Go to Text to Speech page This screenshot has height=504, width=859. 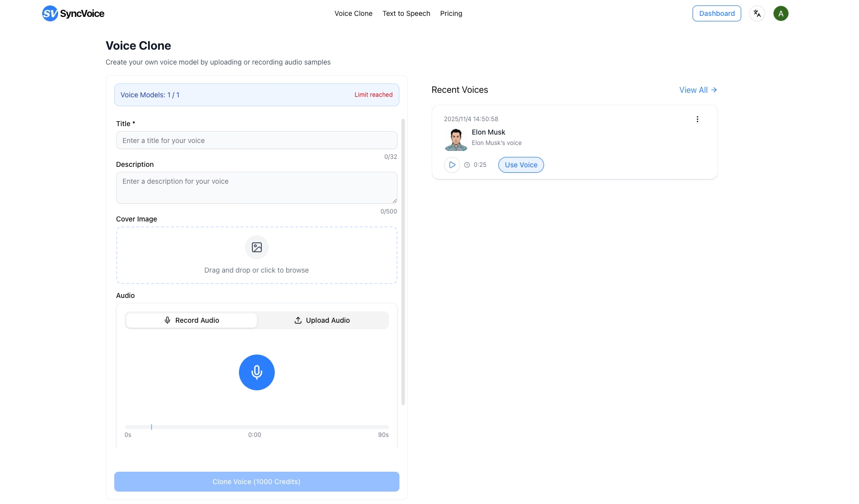pyautogui.click(x=406, y=13)
